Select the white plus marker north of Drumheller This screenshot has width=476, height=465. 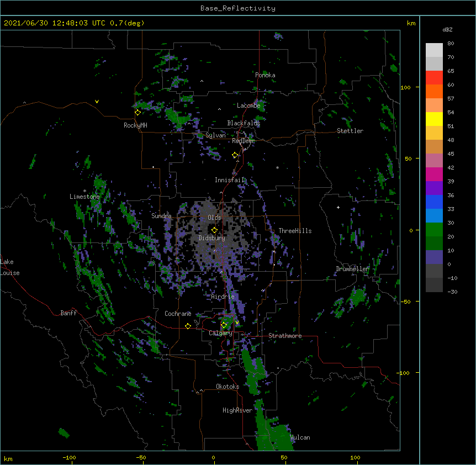pos(338,207)
